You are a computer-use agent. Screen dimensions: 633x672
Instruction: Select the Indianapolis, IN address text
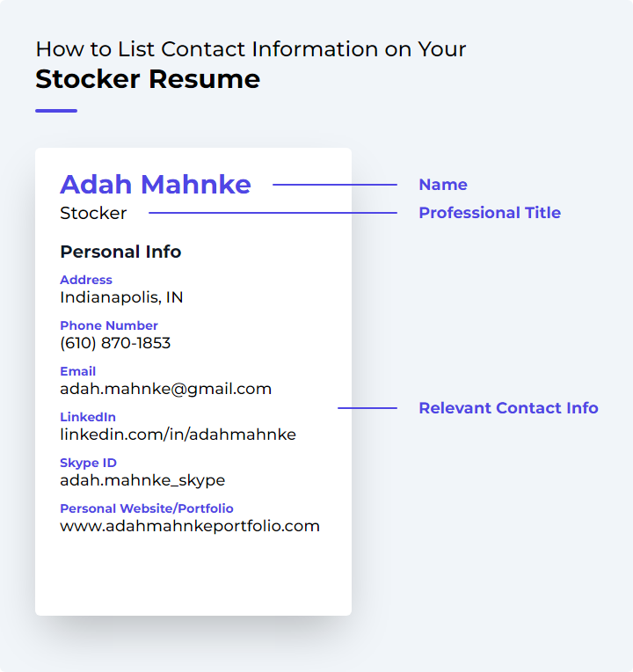(121, 297)
